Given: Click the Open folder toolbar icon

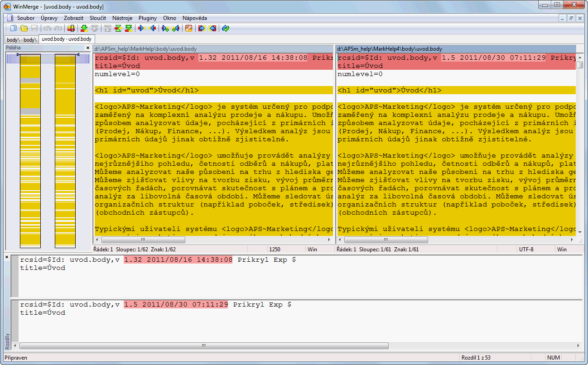Looking at the screenshot, I should tap(24, 29).
